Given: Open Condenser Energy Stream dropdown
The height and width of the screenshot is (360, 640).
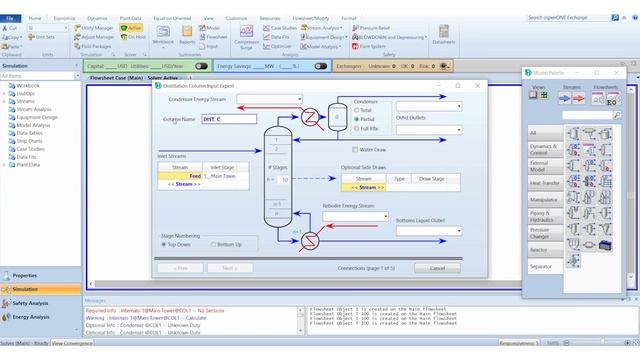Looking at the screenshot, I should pyautogui.click(x=300, y=99).
